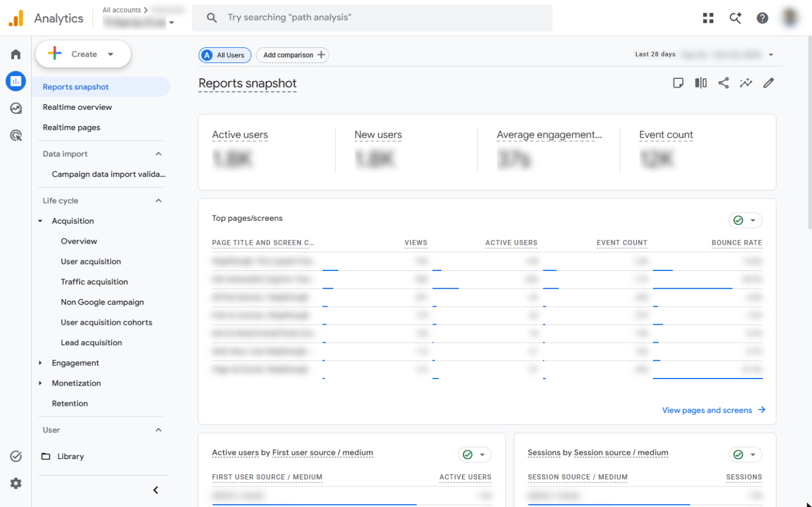
Task: Open the Admin settings gear icon
Action: pos(16,484)
